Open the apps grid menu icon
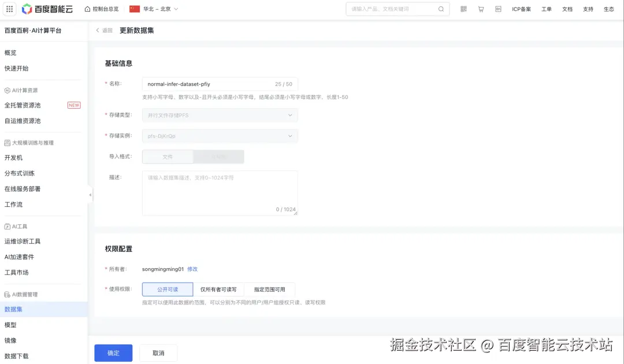This screenshot has width=624, height=364. 10,9
